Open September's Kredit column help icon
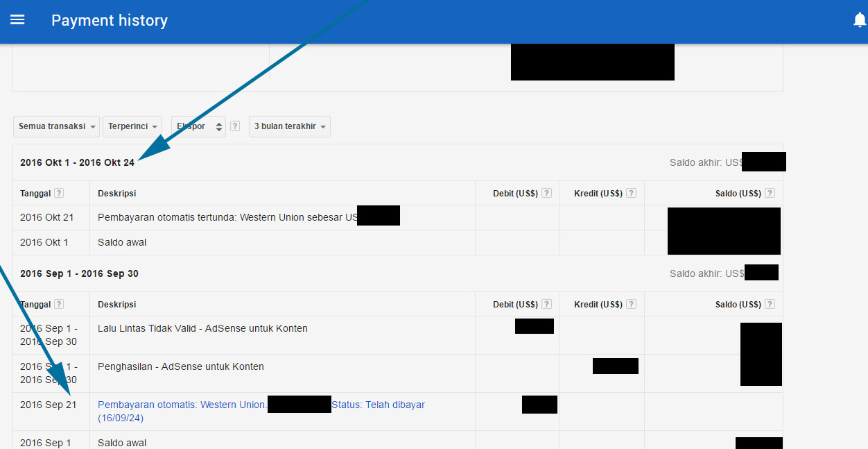 631,304
